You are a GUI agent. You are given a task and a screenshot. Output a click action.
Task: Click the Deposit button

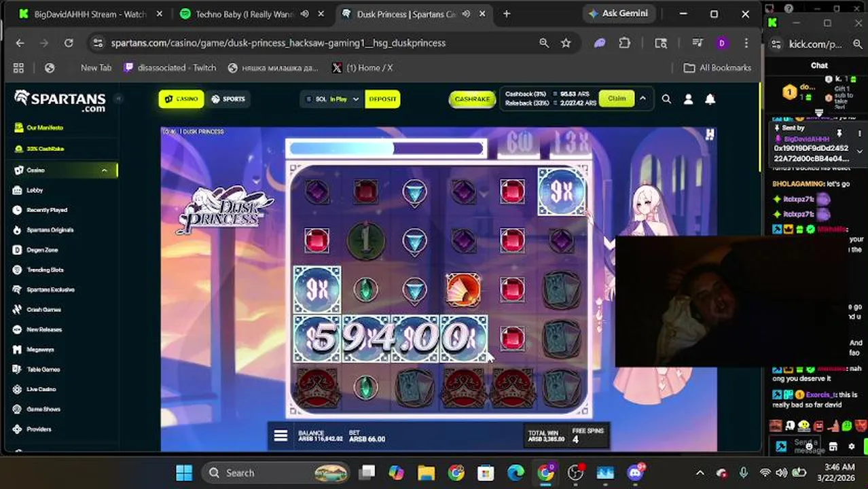pos(382,99)
